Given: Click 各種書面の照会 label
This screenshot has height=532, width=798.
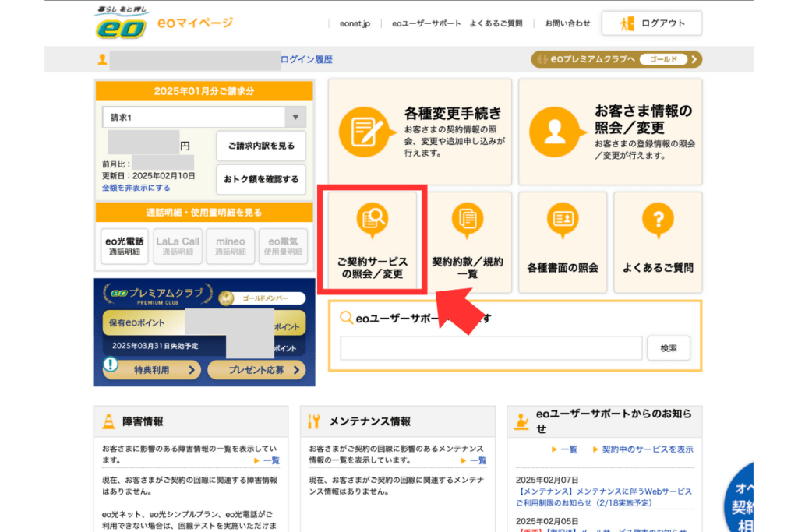Looking at the screenshot, I should click(563, 268).
